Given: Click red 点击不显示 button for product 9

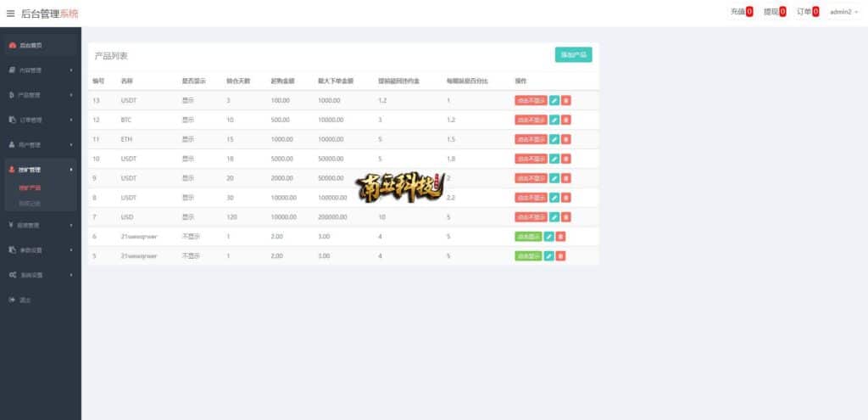Looking at the screenshot, I should click(x=531, y=178).
